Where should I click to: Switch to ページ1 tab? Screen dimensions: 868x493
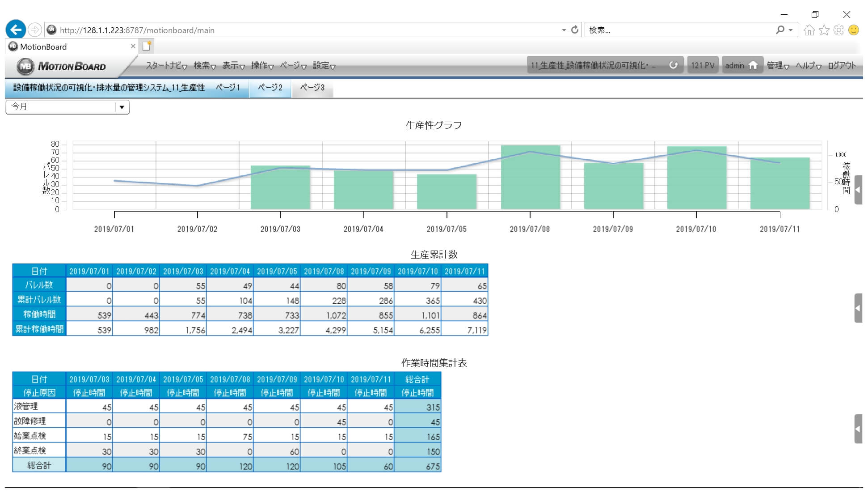coord(228,88)
